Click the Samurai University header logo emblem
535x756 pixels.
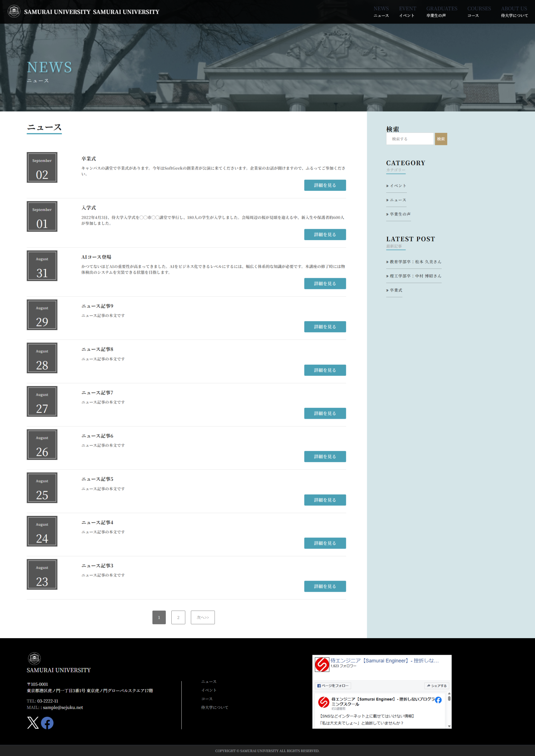click(x=14, y=12)
